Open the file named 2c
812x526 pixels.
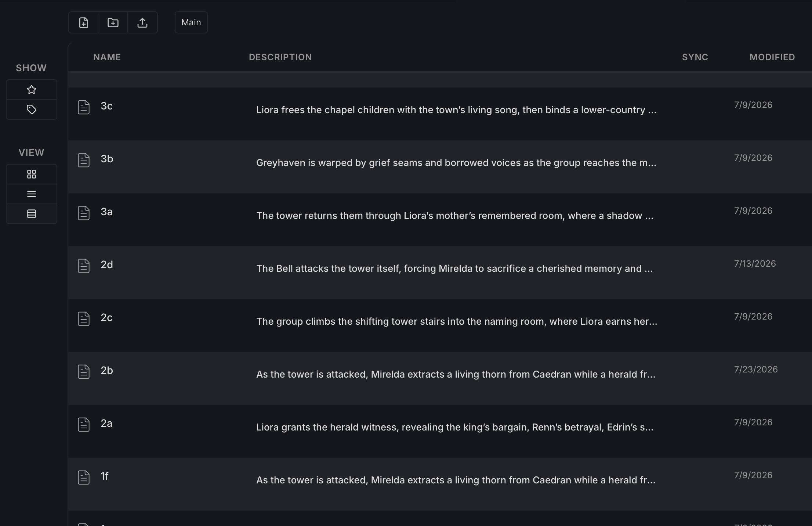tap(106, 318)
